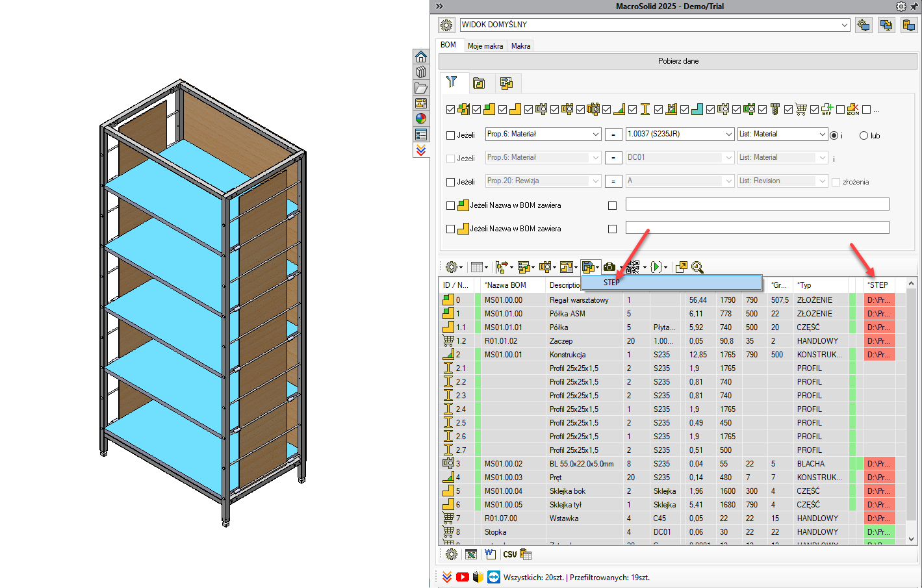This screenshot has height=588, width=922.
Task: Sort by the *STEP column header
Action: pos(879,285)
